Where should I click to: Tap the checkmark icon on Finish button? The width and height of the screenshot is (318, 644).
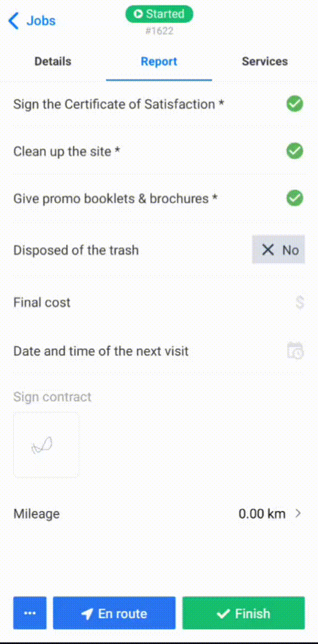pyautogui.click(x=223, y=614)
